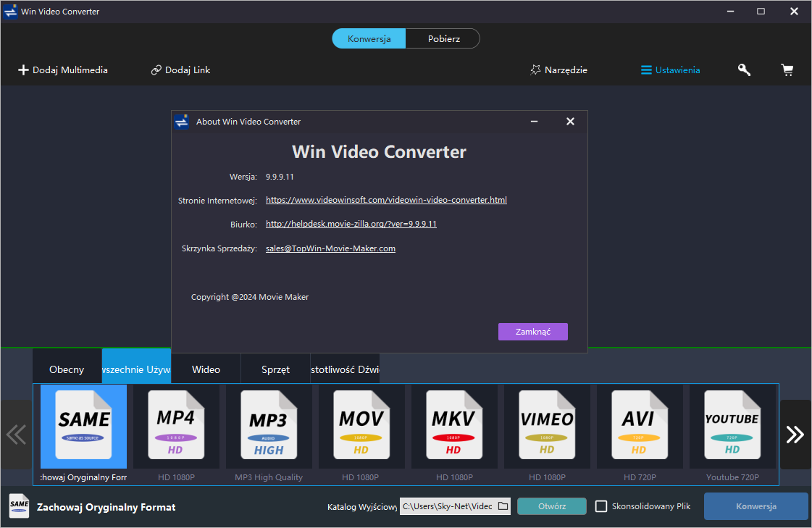Open Ustawienia settings menu
This screenshot has height=528, width=812.
coord(671,70)
